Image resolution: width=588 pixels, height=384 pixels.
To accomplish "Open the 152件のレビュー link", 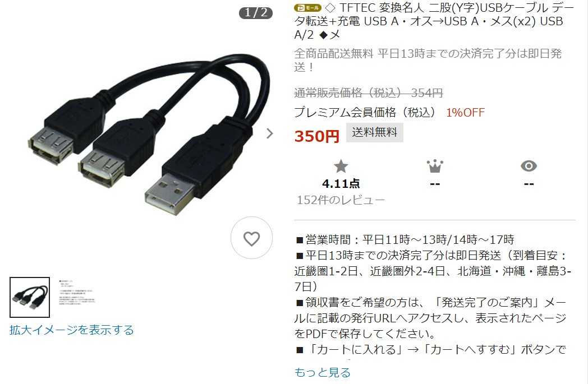I will pyautogui.click(x=341, y=200).
